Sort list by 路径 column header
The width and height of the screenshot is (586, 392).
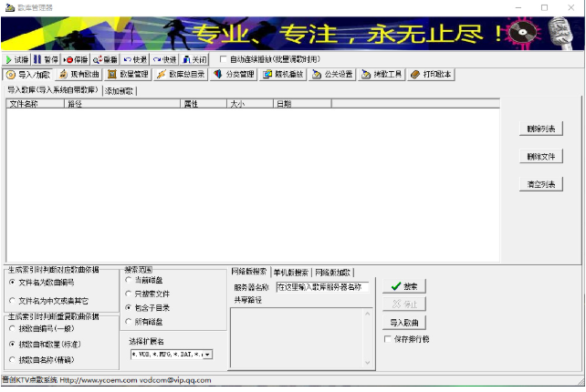(122, 104)
